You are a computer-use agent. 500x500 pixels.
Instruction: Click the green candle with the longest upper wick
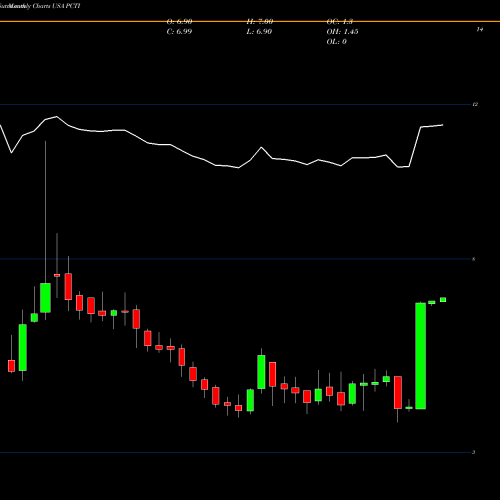point(45,298)
